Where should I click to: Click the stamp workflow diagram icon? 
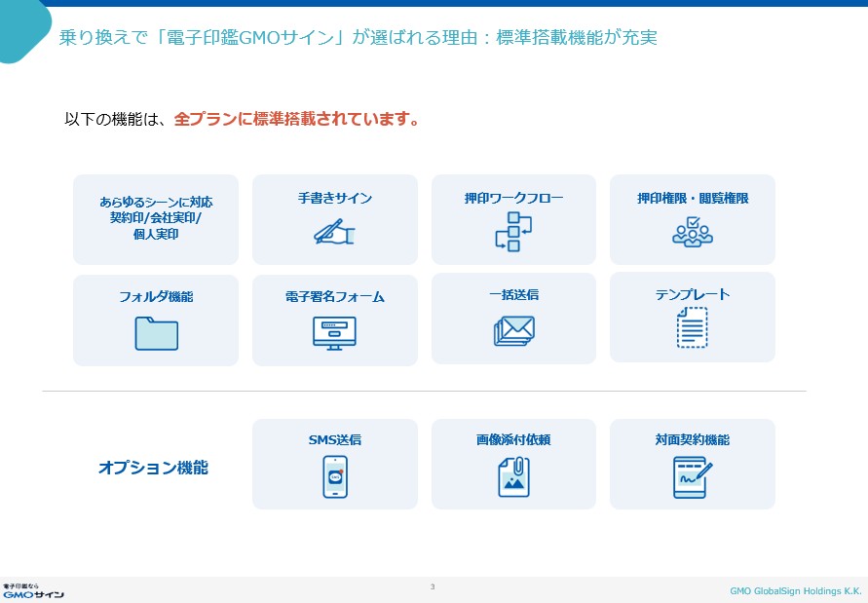point(513,231)
